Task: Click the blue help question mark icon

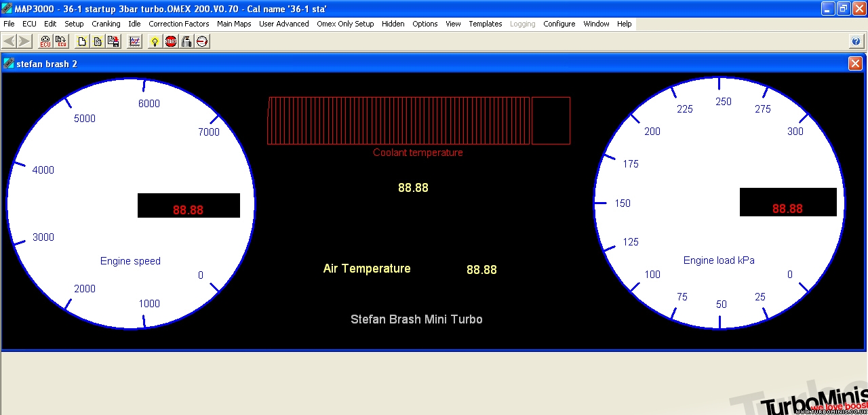Action: (856, 42)
